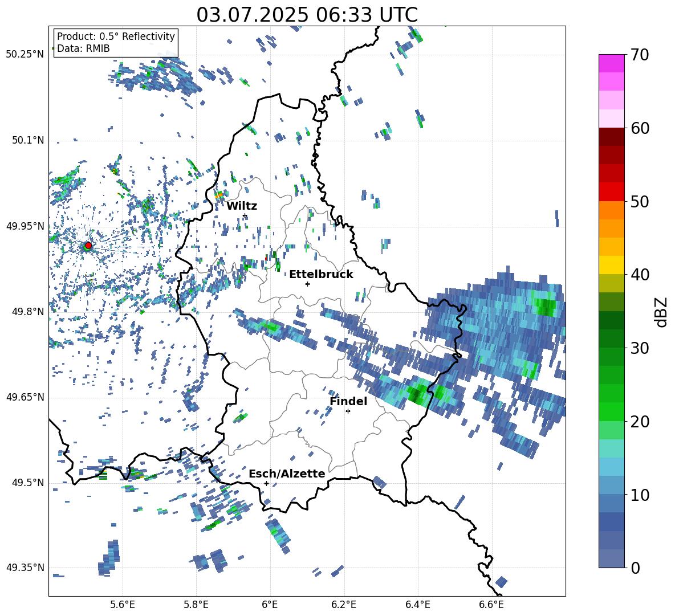Screen dimensions: 675x616
Task: Click the Product: 0.5° Reflectivity text
Action: (116, 36)
